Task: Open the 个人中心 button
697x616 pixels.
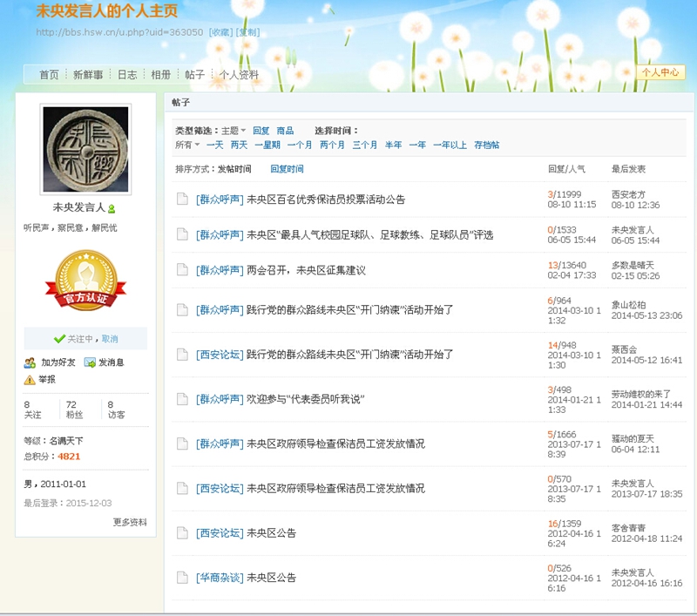Action: click(x=660, y=72)
